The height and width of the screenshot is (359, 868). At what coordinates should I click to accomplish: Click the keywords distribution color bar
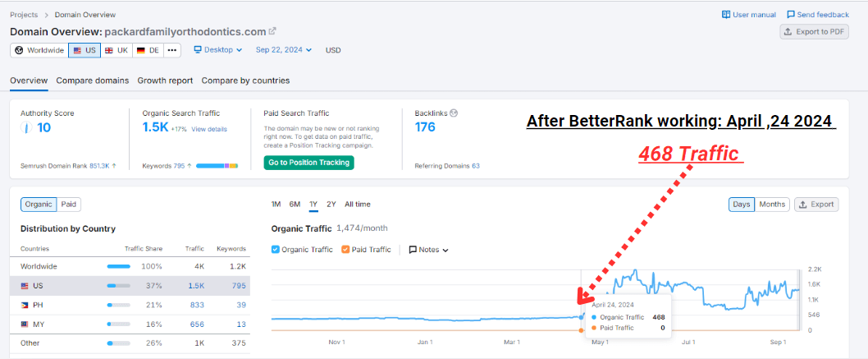[217, 166]
